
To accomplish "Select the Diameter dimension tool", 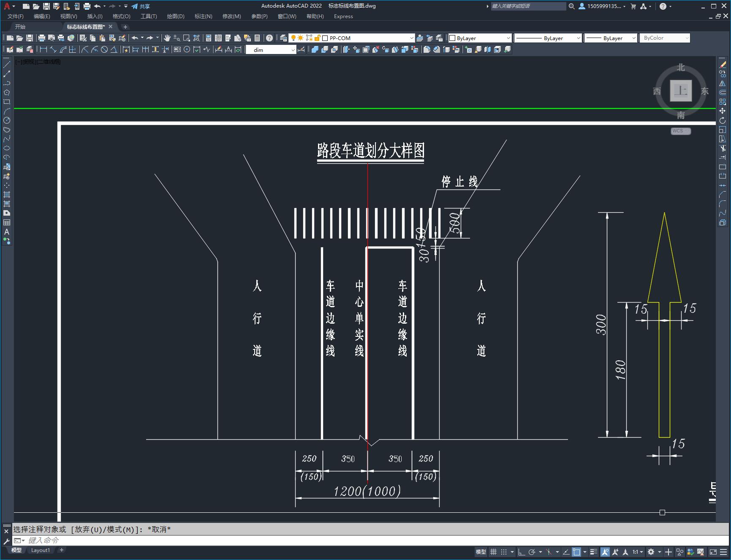I will tap(104, 50).
